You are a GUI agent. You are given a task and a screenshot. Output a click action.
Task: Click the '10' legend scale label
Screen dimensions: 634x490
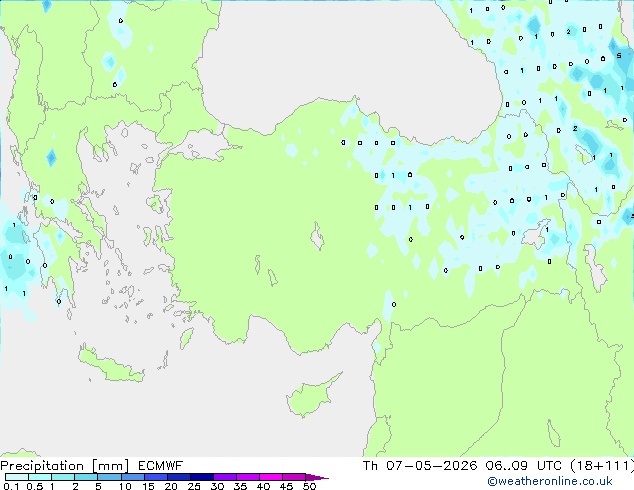pos(125,486)
